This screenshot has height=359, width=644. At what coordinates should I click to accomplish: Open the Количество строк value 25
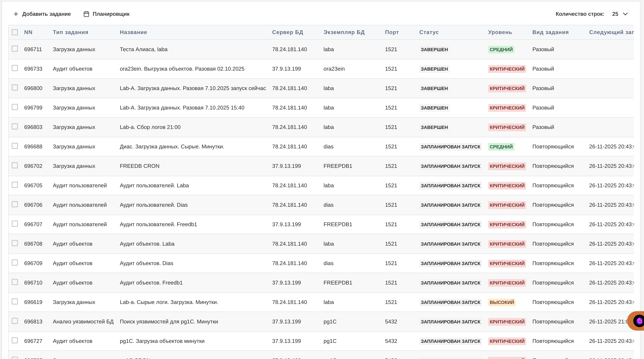(x=615, y=14)
